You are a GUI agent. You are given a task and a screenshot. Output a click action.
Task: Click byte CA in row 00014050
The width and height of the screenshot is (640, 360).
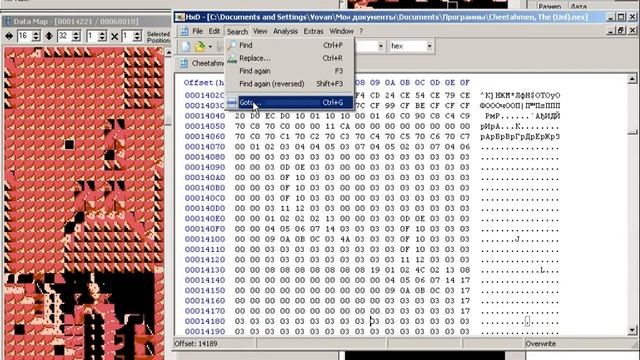click(x=345, y=126)
